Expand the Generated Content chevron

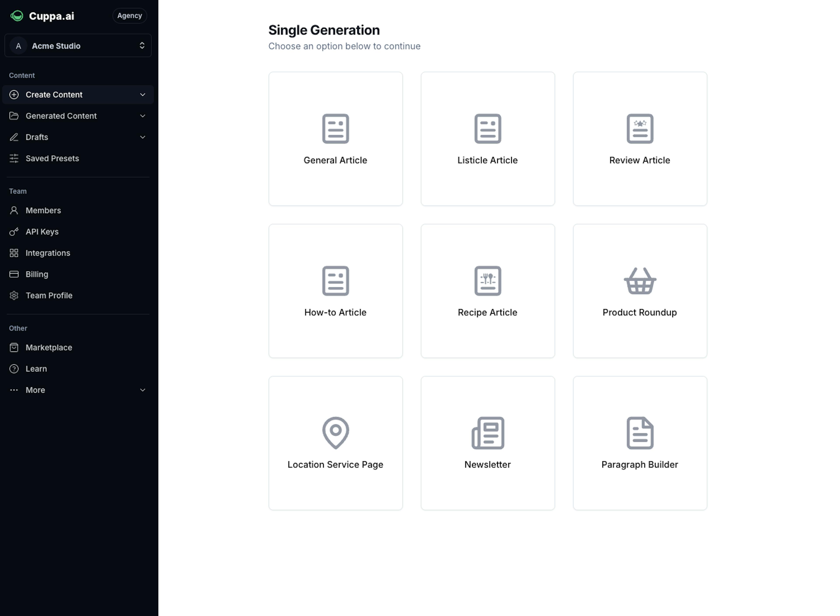point(142,116)
